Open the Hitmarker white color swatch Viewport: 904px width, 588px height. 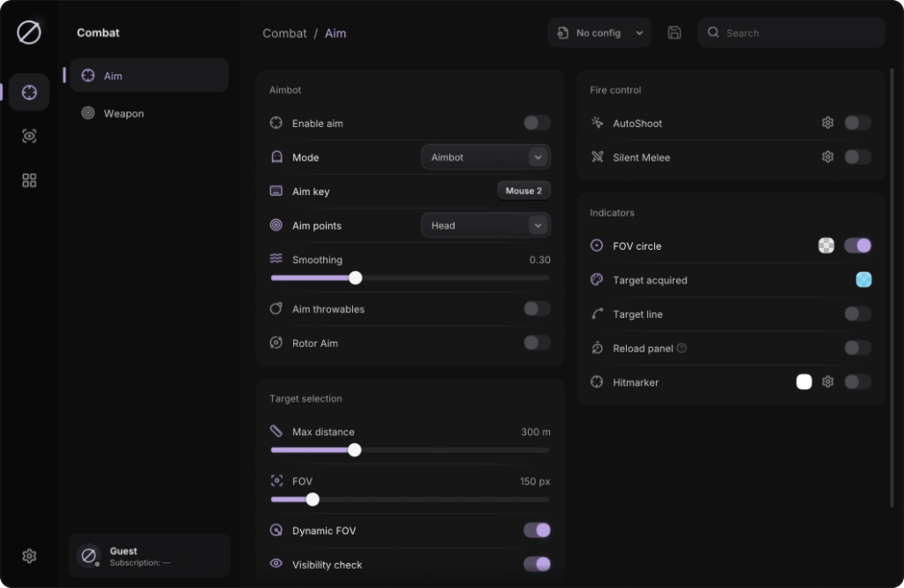pos(803,381)
